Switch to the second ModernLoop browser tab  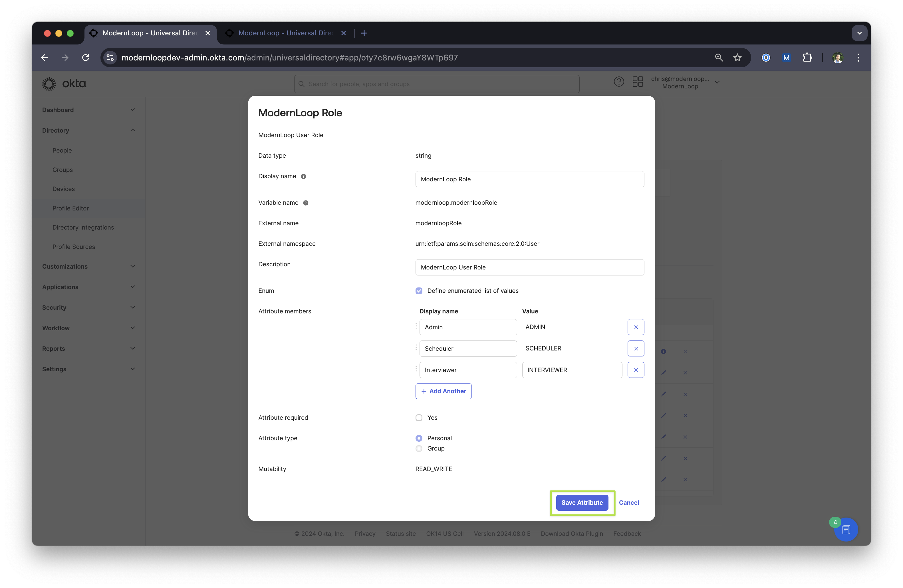tap(285, 33)
